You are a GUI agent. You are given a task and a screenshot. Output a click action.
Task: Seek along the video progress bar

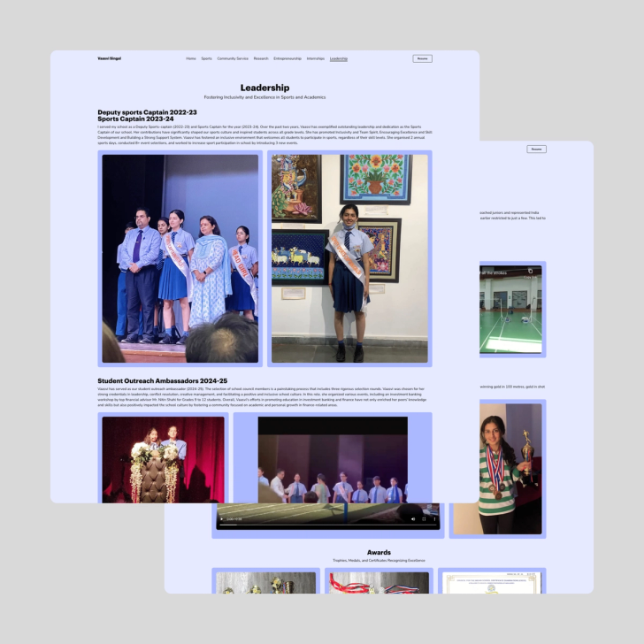[327, 525]
